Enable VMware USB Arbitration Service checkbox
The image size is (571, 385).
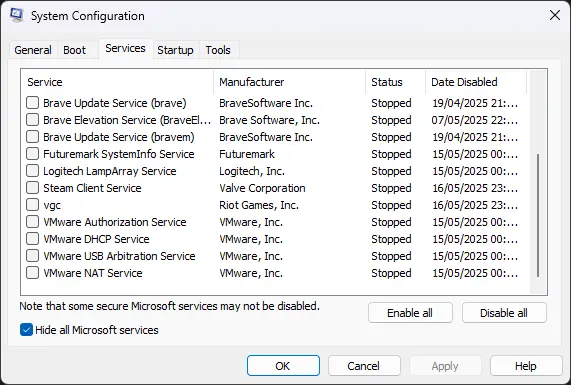32,256
